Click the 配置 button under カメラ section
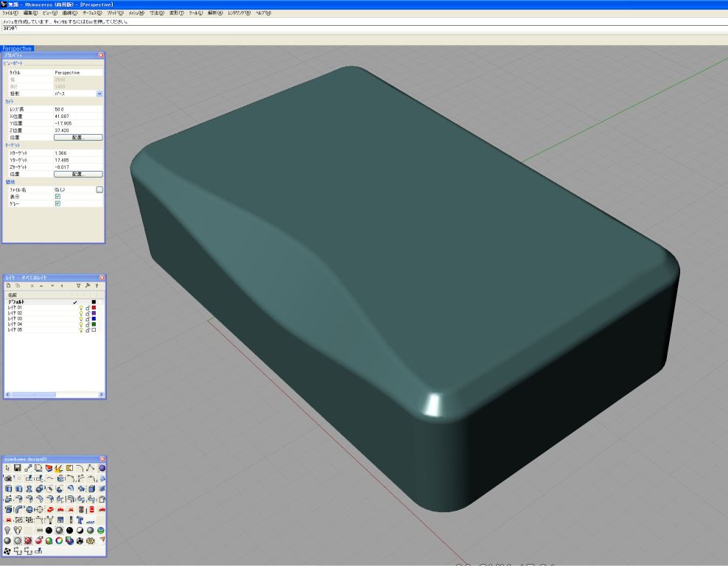 pos(78,137)
